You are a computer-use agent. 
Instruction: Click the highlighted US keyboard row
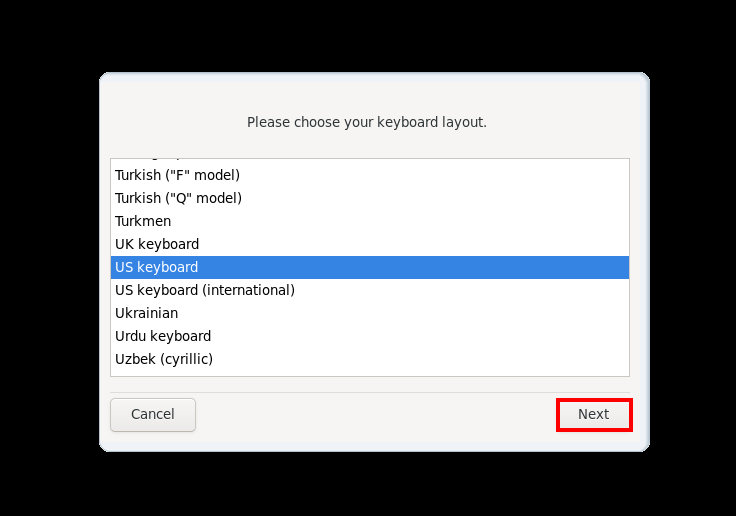370,267
